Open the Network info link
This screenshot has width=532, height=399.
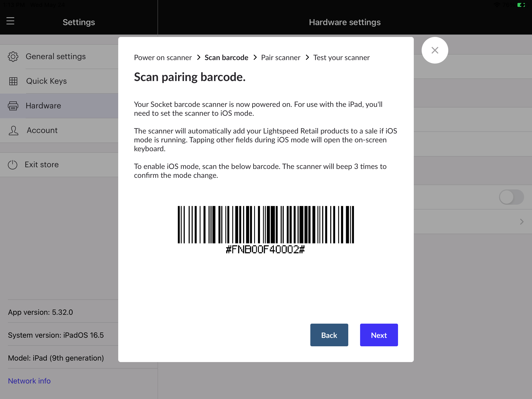(x=29, y=381)
